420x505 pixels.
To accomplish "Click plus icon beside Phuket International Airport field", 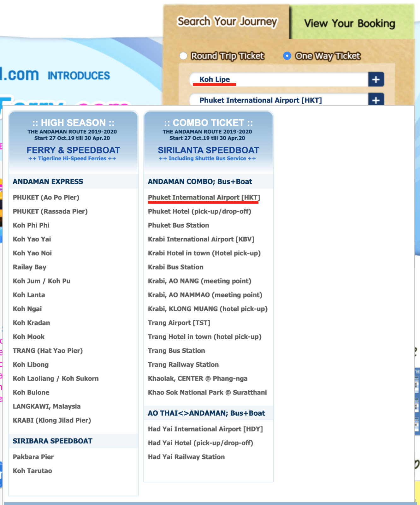I will point(376,100).
